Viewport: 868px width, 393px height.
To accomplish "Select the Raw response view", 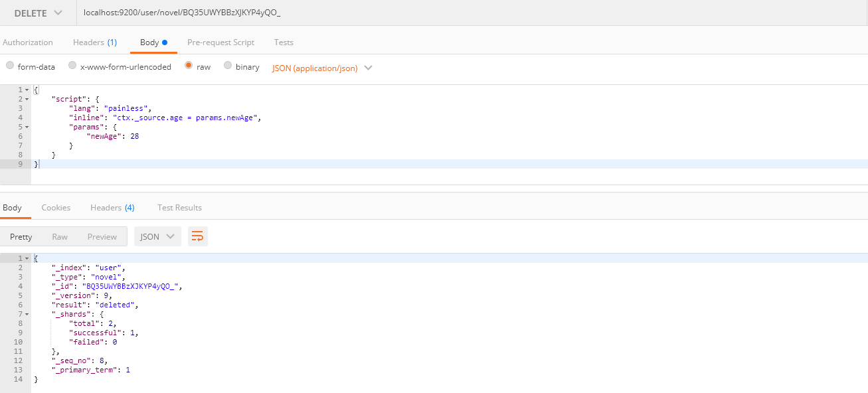I will [x=60, y=237].
